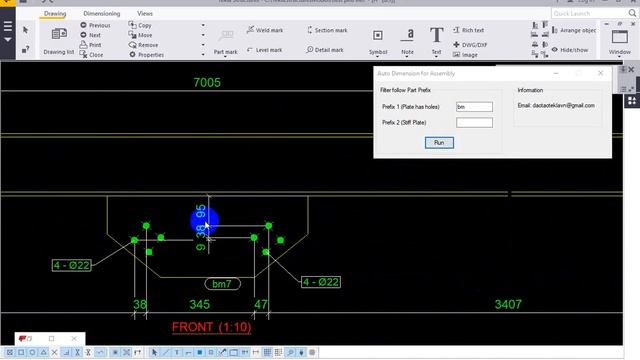Click Run in Auto Dimension dialog
Screen dimensions: 640x360
[x=439, y=142]
